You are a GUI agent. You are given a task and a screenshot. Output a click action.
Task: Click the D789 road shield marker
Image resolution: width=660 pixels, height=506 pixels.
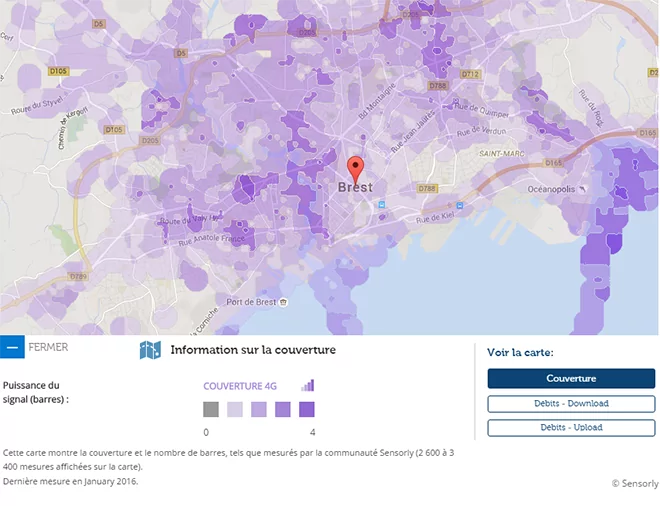(80, 276)
